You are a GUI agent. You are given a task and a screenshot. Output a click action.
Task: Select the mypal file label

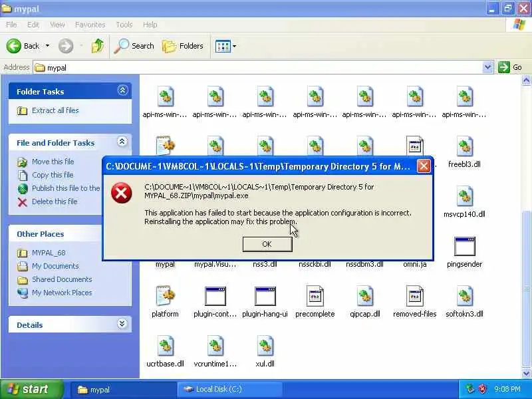click(x=165, y=264)
